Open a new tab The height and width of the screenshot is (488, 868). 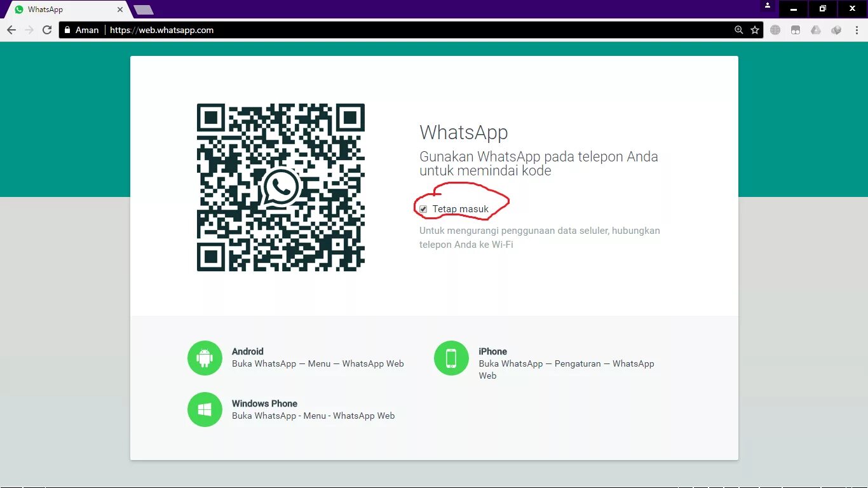[x=143, y=10]
